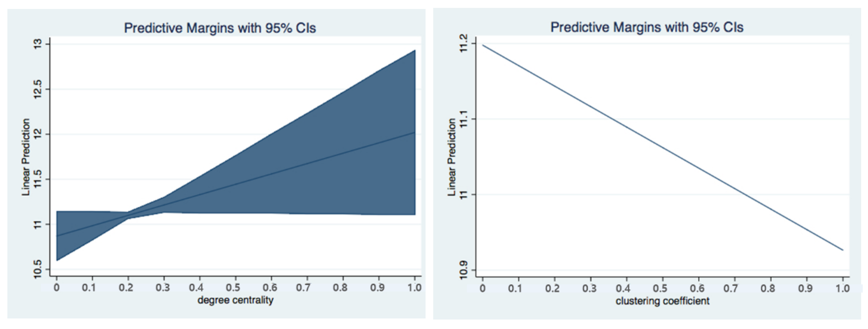Select the 'degree centrality' axis label
Image resolution: width=868 pixels, height=329 pixels.
point(235,300)
